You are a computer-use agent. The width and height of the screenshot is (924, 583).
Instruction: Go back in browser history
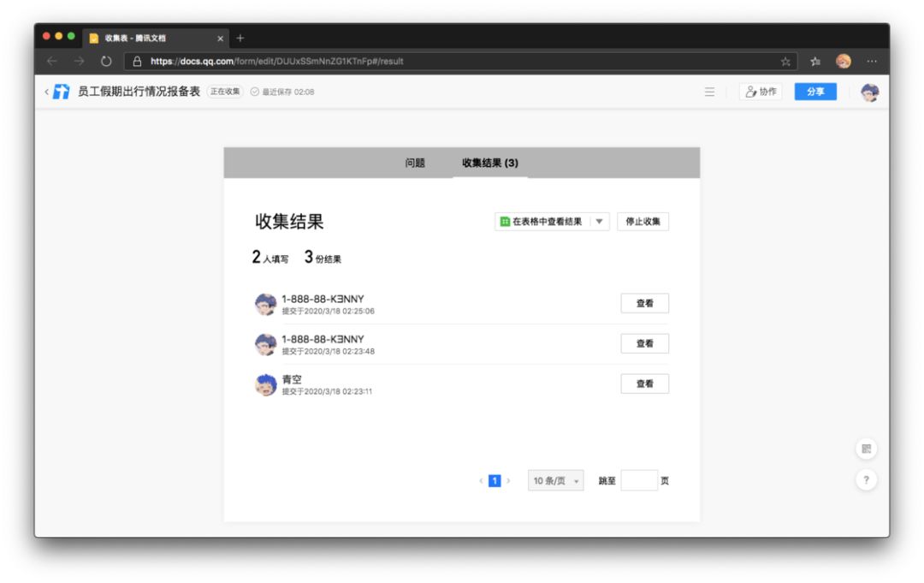coord(52,62)
